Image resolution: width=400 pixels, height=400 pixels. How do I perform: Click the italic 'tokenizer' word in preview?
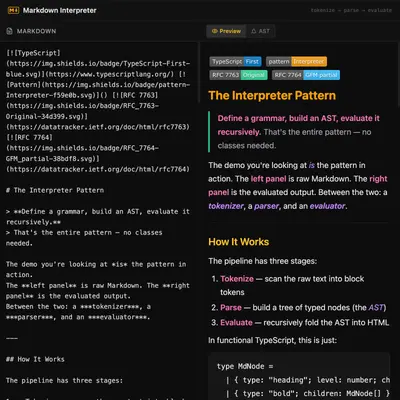tap(226, 206)
